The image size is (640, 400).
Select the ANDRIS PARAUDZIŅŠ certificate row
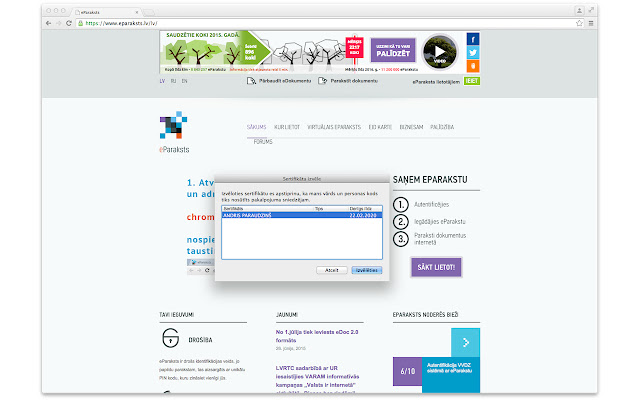click(302, 215)
